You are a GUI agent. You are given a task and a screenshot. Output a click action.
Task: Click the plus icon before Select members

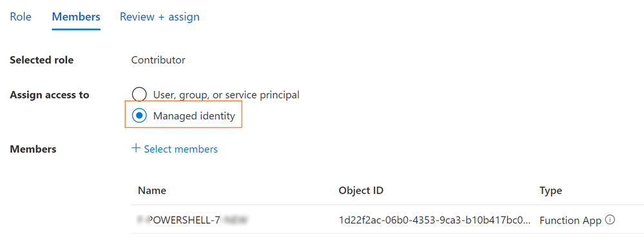(x=135, y=148)
